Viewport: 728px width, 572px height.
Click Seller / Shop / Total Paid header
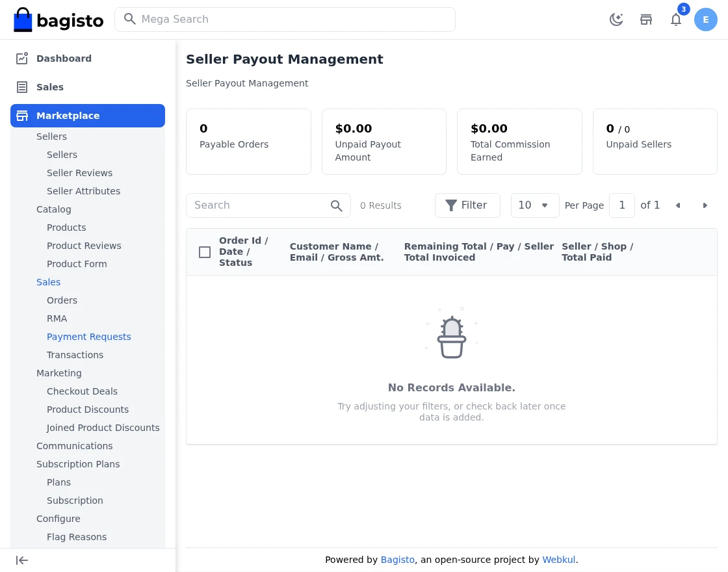[x=597, y=252]
